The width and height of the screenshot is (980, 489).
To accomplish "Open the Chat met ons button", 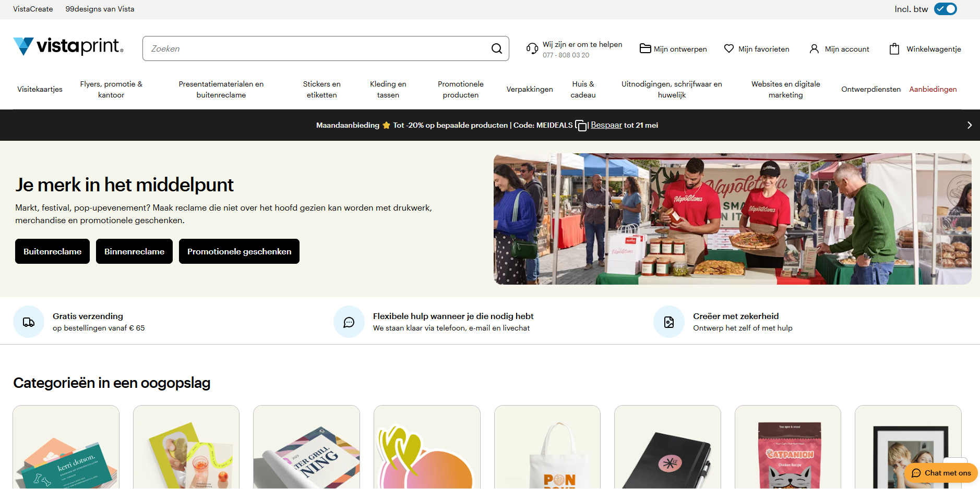I will (x=941, y=473).
